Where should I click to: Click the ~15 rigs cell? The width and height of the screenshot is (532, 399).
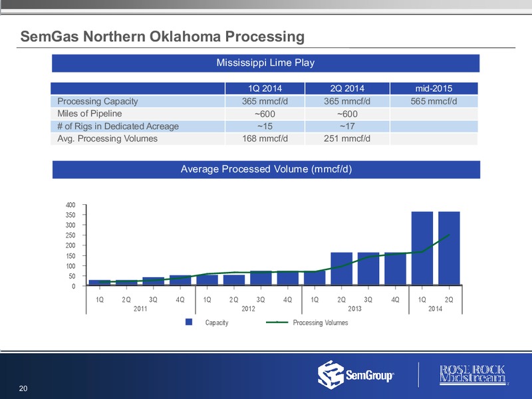point(265,126)
